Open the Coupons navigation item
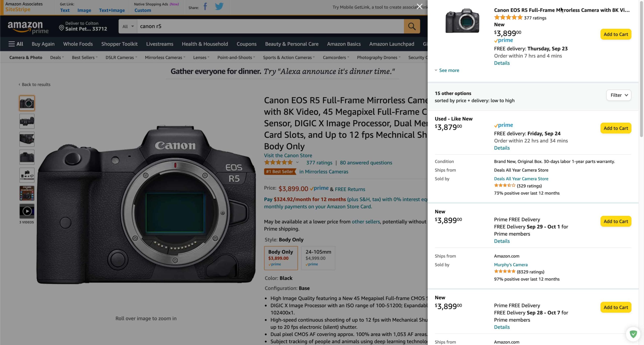 (x=246, y=44)
